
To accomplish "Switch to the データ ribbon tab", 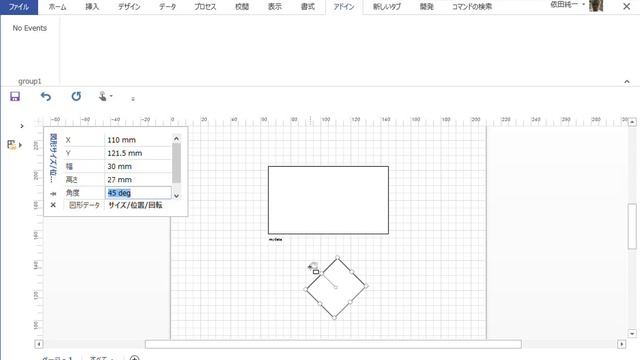I will [x=167, y=7].
